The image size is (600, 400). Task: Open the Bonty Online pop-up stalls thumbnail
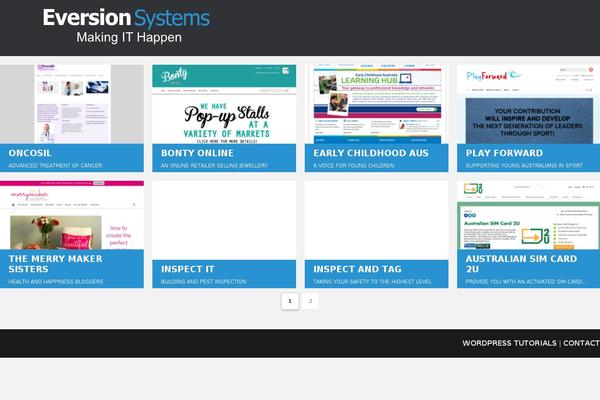coord(224,104)
